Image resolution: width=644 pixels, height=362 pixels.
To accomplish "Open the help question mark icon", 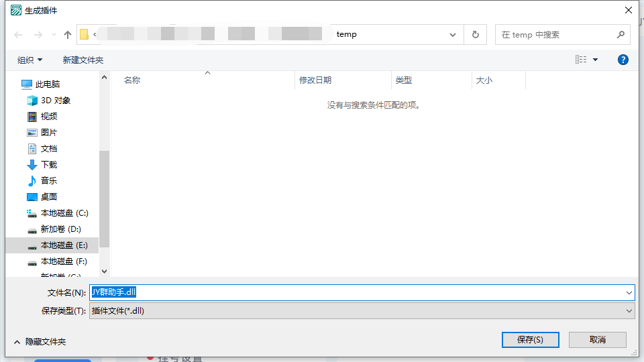I will point(623,60).
